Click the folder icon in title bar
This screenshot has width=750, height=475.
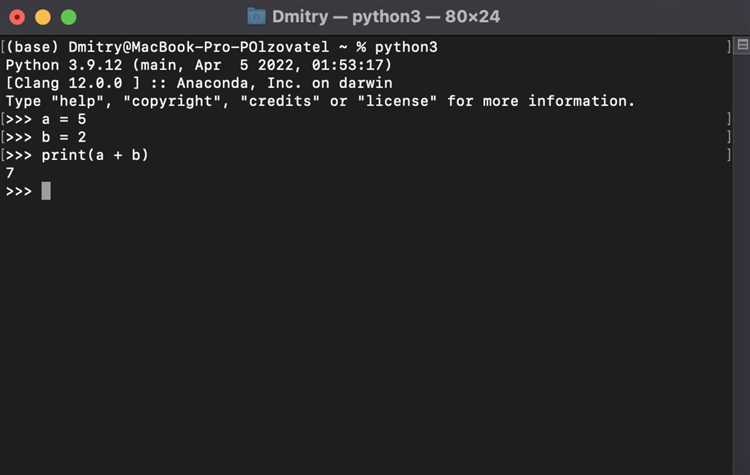pos(257,16)
